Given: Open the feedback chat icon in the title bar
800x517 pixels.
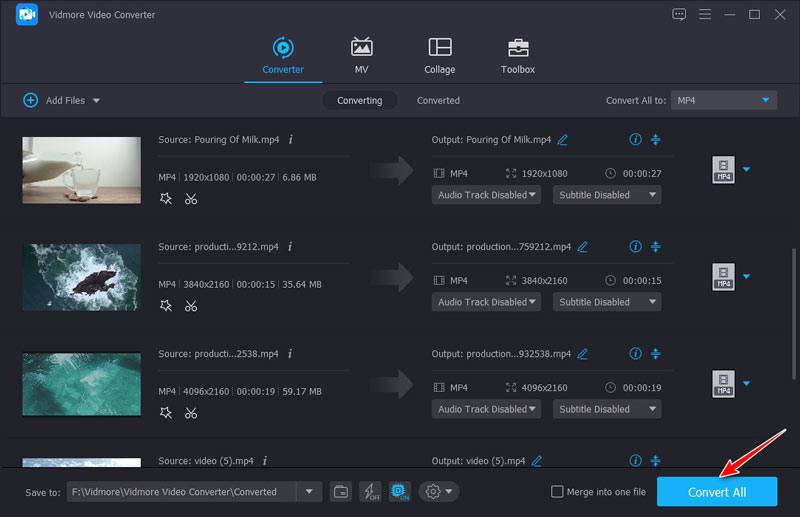Looking at the screenshot, I should click(680, 14).
